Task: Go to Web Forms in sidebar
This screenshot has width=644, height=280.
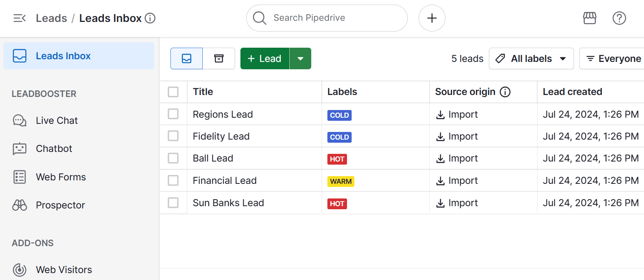Action: pyautogui.click(x=60, y=177)
